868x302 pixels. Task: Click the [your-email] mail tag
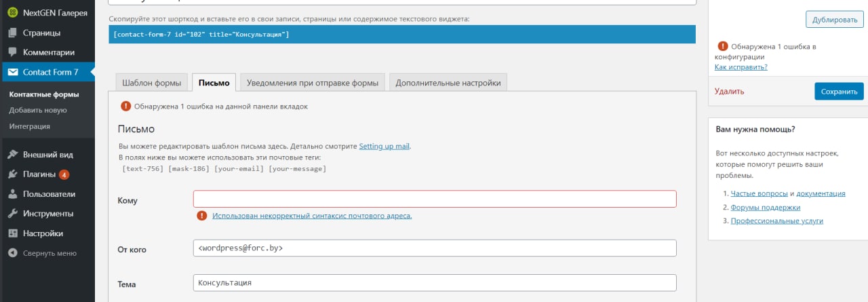point(239,168)
